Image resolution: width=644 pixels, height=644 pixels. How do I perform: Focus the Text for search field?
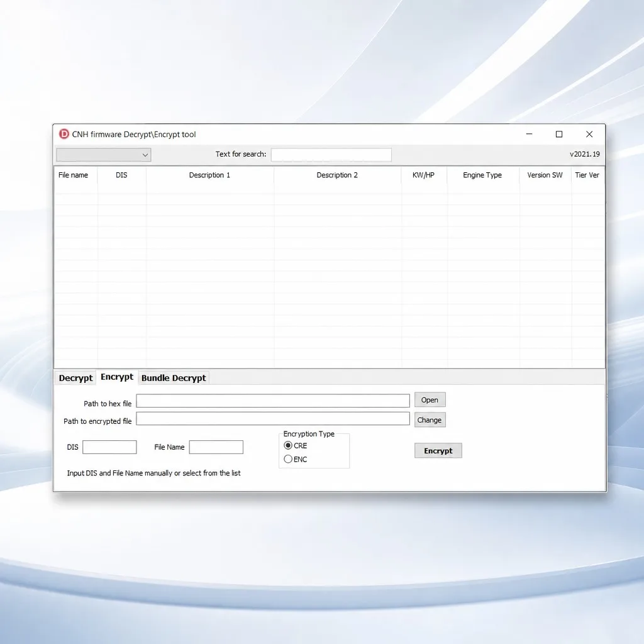[331, 155]
